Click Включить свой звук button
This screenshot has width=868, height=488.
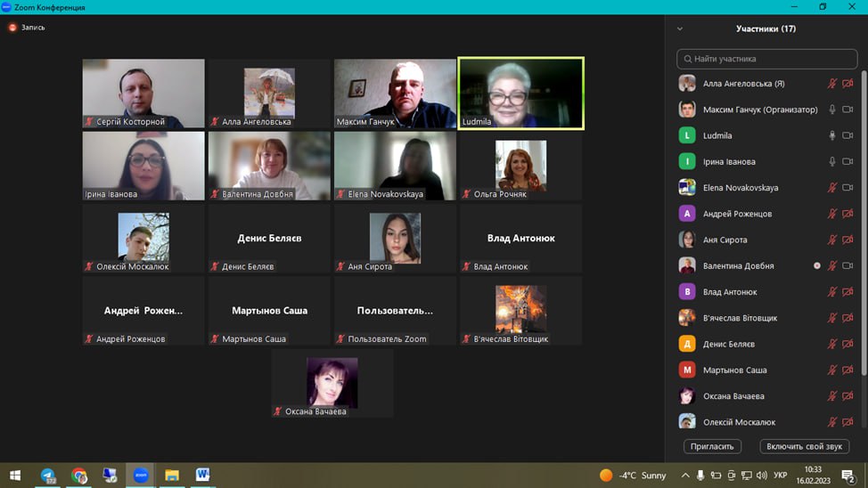pos(805,446)
